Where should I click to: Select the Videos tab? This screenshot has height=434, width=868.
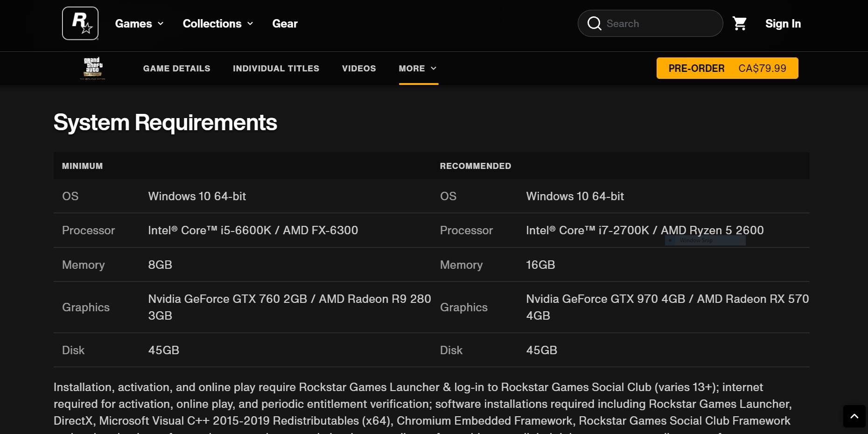pyautogui.click(x=358, y=68)
